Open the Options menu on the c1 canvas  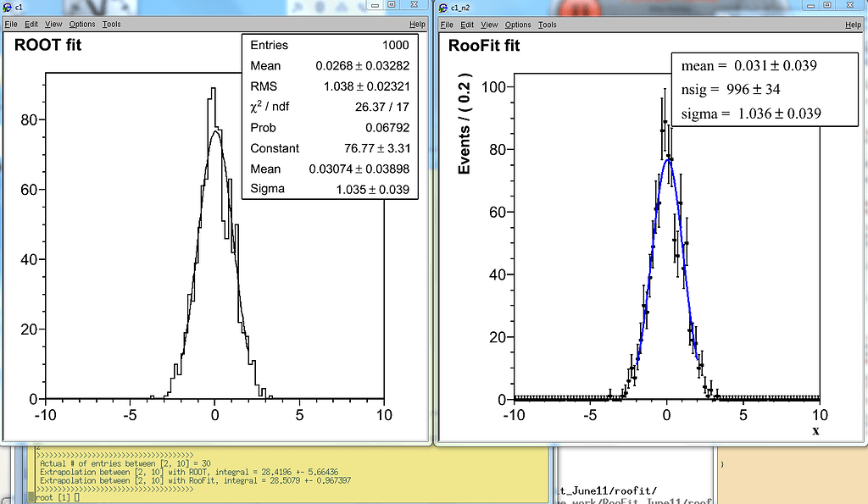81,24
